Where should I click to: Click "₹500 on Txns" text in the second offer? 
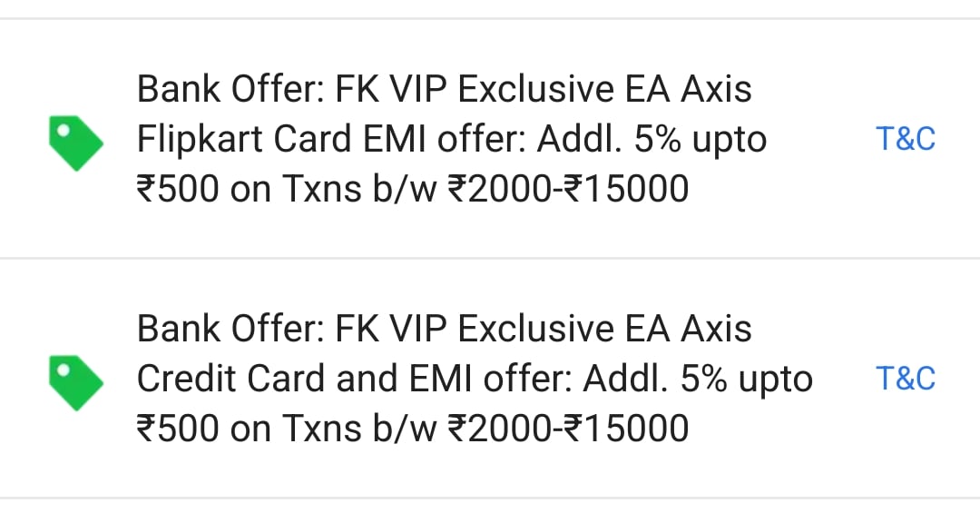pyautogui.click(x=250, y=429)
